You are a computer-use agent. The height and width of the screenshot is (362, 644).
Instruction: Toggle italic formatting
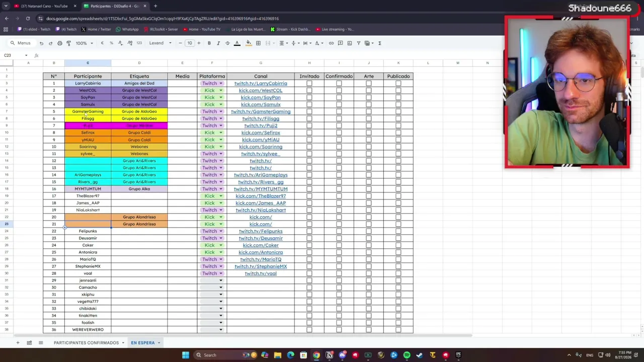pos(218,43)
